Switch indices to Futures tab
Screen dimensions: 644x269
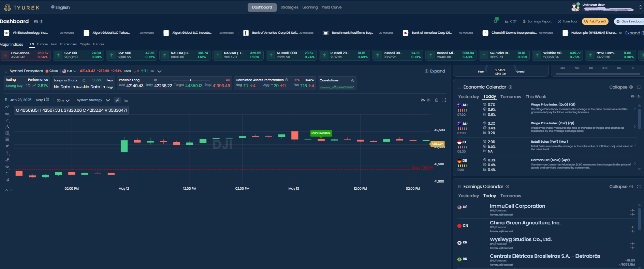click(98, 44)
